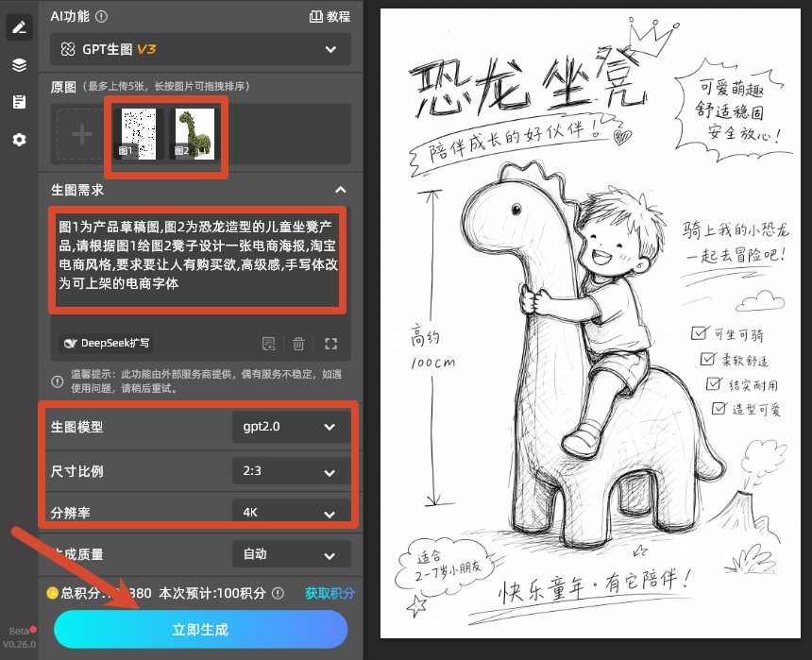Open the 教程 tutorial link
Viewport: 812px width, 660px height.
[330, 17]
